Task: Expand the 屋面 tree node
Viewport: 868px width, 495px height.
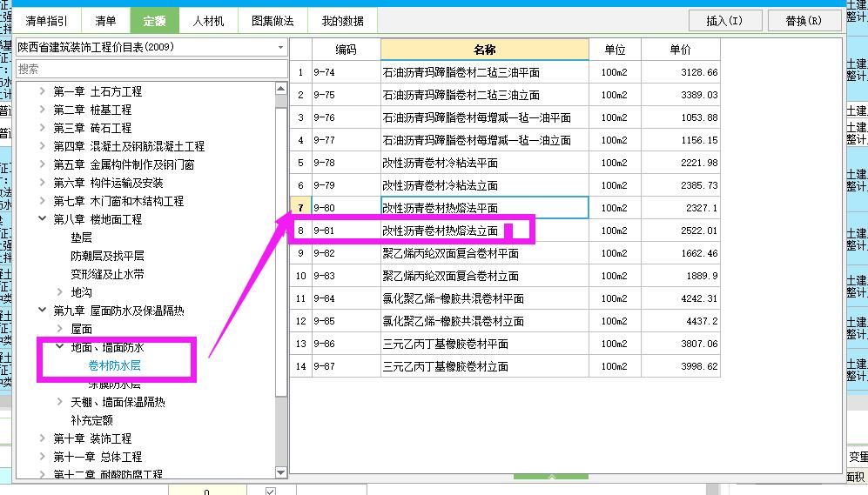Action: point(60,329)
